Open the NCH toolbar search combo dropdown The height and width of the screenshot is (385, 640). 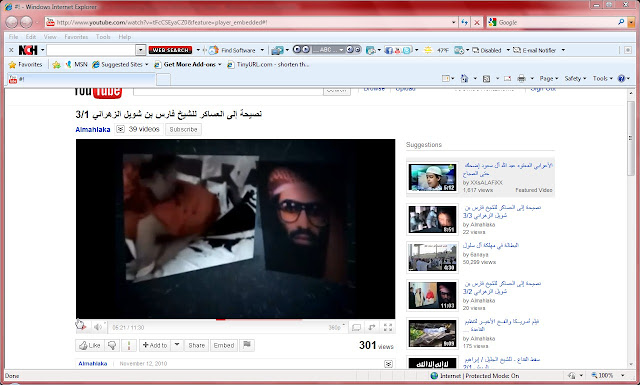point(140,50)
